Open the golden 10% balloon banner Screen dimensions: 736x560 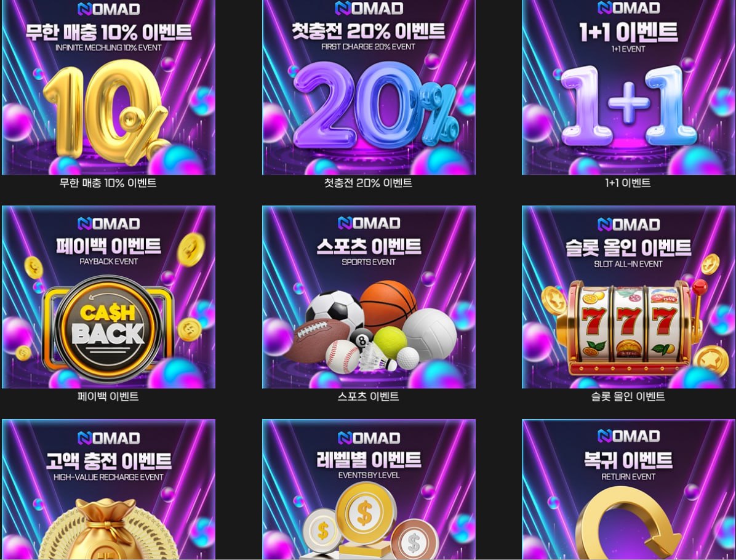108,87
